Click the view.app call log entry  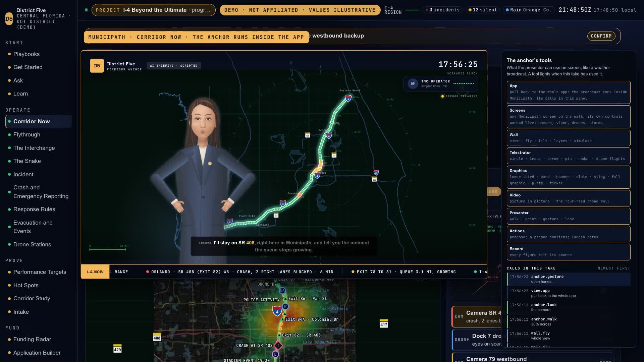point(569,293)
